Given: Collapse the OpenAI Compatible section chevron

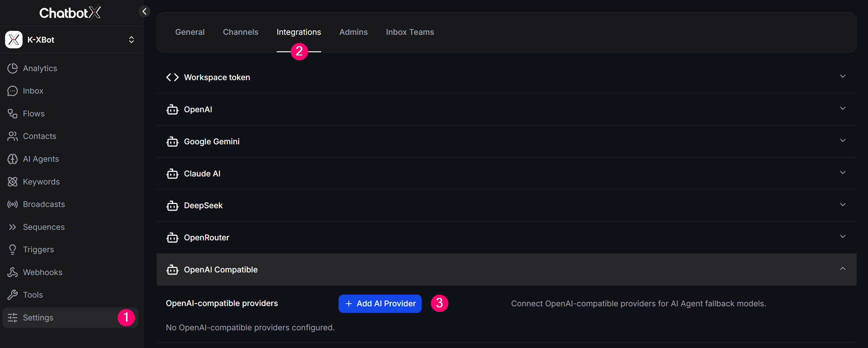Looking at the screenshot, I should (842, 269).
